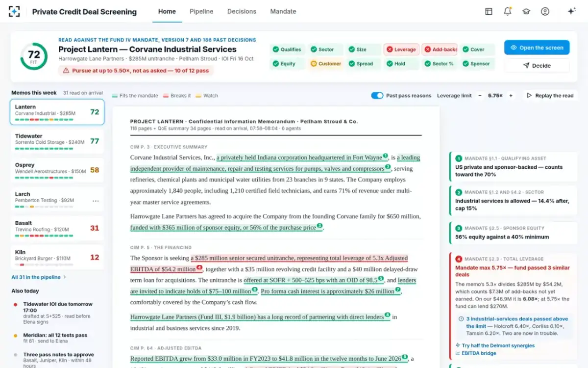
Task: Switch to the Decisions tab
Action: 242,11
